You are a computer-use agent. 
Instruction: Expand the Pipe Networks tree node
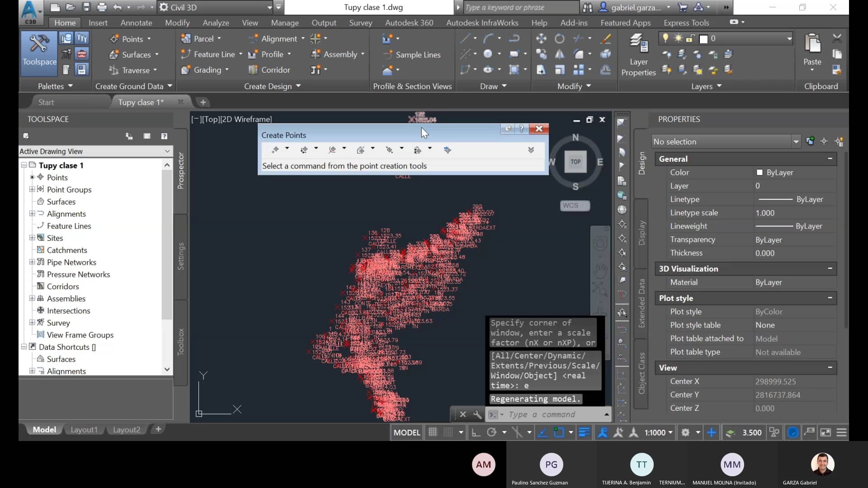[x=32, y=262]
